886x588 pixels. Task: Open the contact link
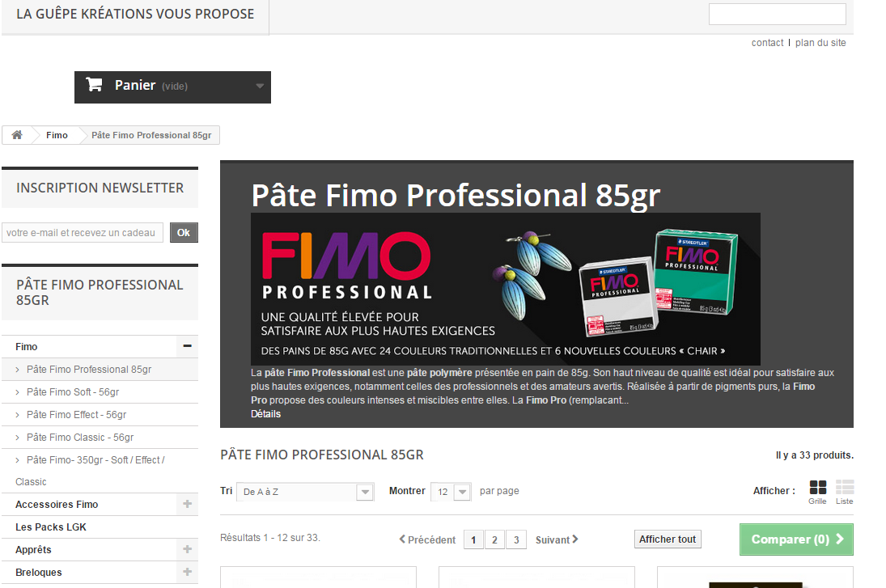[767, 43]
